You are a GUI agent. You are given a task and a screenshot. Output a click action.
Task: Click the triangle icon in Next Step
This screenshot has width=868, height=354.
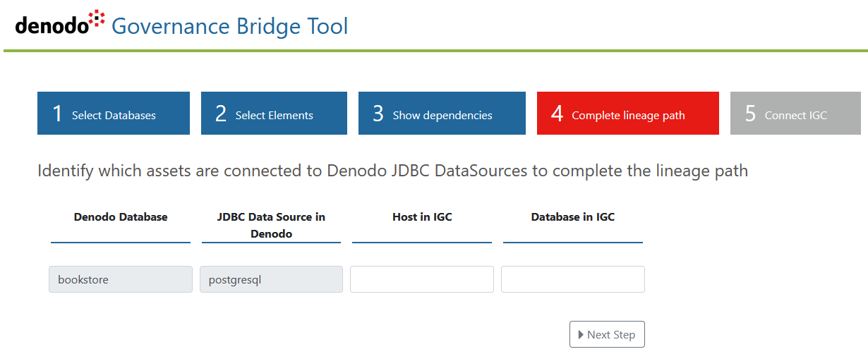[581, 334]
